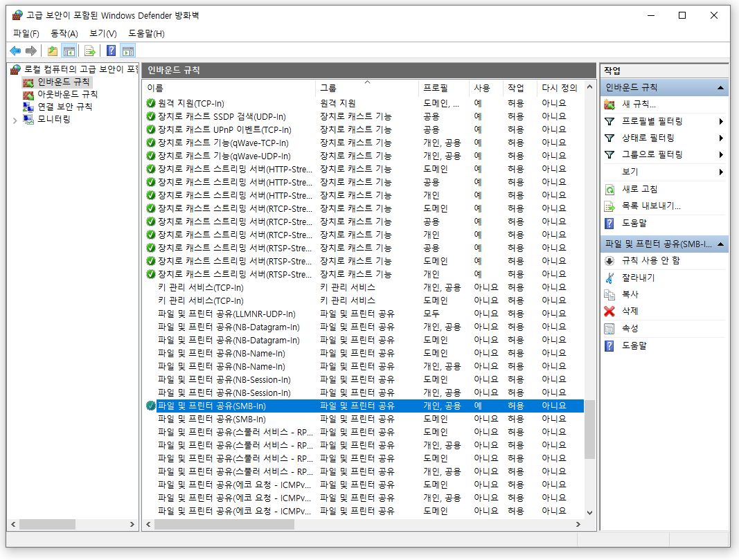This screenshot has height=560, width=739.
Task: Click the 연결 보안 규칙 tree icon
Action: [x=28, y=107]
